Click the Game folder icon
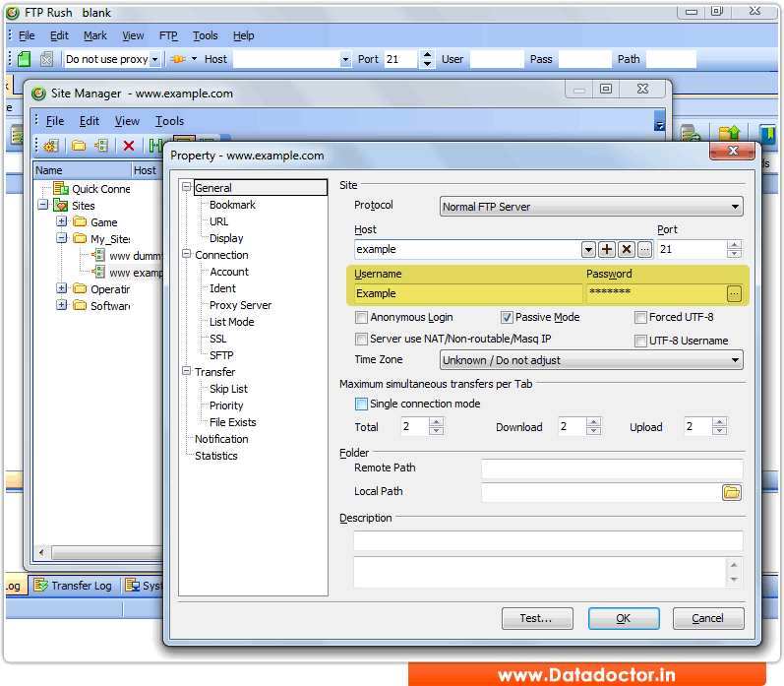The width and height of the screenshot is (784, 686). [x=80, y=221]
